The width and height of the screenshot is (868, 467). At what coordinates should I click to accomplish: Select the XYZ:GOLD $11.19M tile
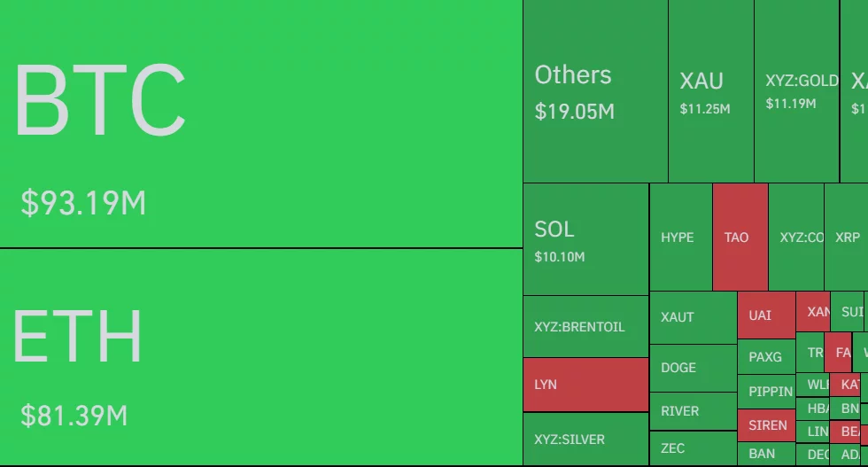[x=797, y=91]
